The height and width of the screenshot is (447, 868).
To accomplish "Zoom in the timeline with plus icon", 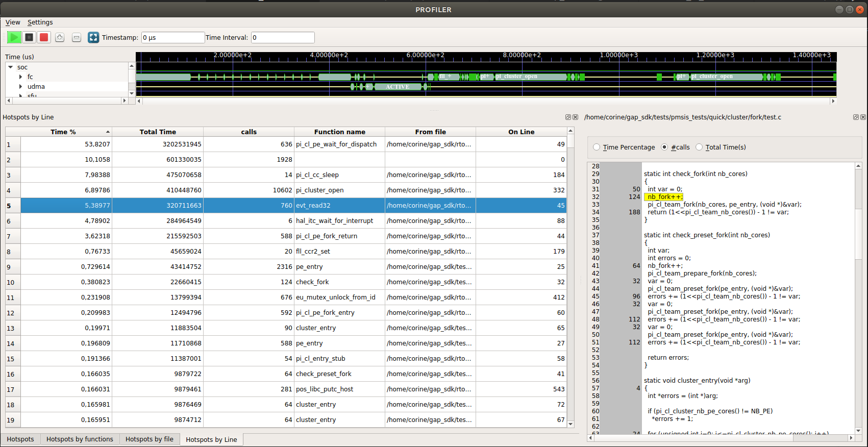I will [60, 37].
